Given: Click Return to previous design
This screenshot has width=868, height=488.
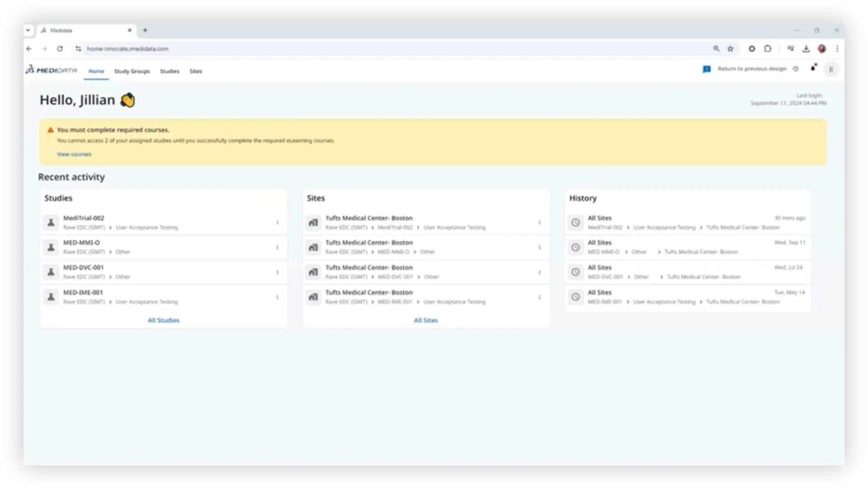Looking at the screenshot, I should point(752,69).
